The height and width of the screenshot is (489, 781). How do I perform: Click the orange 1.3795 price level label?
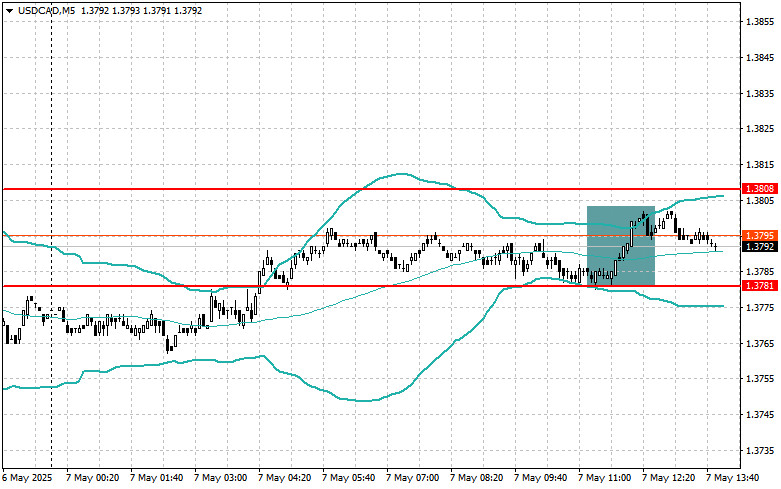click(760, 236)
